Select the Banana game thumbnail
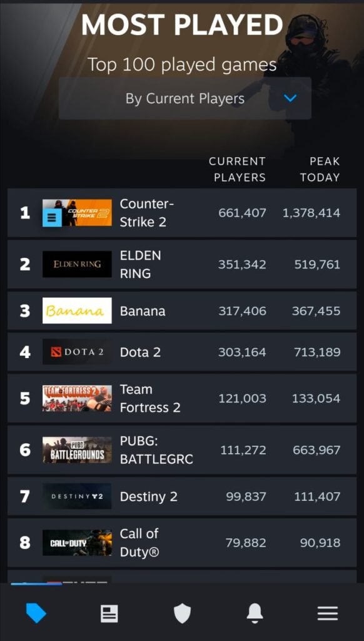The width and height of the screenshot is (364, 641). (77, 310)
